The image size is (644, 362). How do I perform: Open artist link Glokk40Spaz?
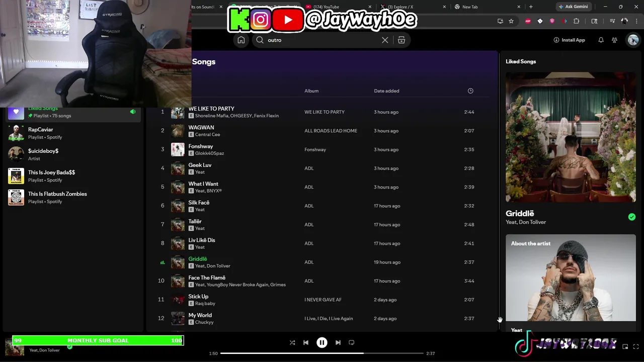(x=209, y=153)
